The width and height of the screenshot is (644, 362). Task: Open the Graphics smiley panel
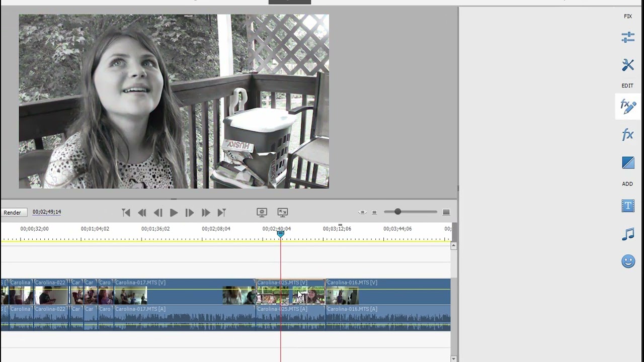coord(628,261)
